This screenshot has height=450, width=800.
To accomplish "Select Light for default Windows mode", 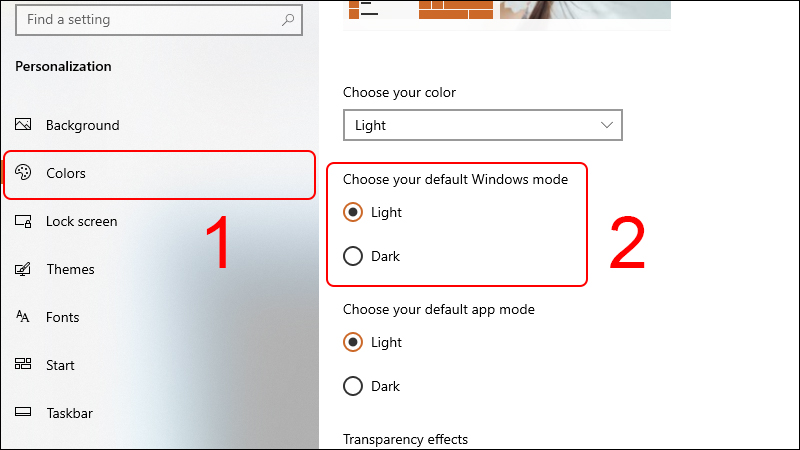I will point(353,212).
